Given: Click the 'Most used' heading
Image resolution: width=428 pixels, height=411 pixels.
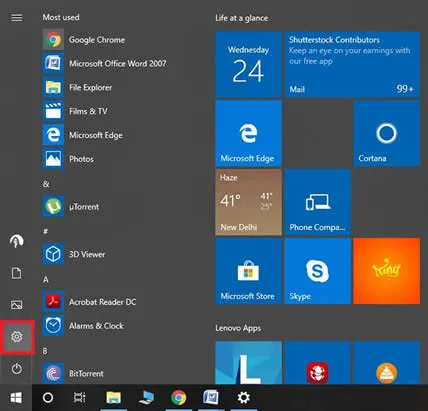Looking at the screenshot, I should click(61, 17).
